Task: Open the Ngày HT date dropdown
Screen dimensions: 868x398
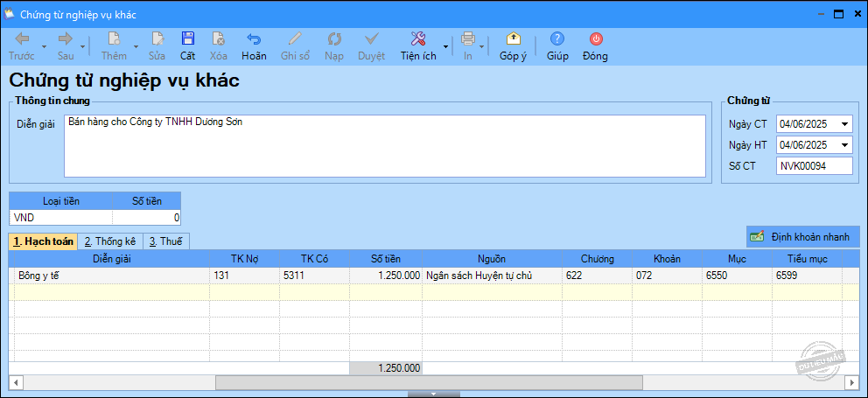Action: pos(844,145)
